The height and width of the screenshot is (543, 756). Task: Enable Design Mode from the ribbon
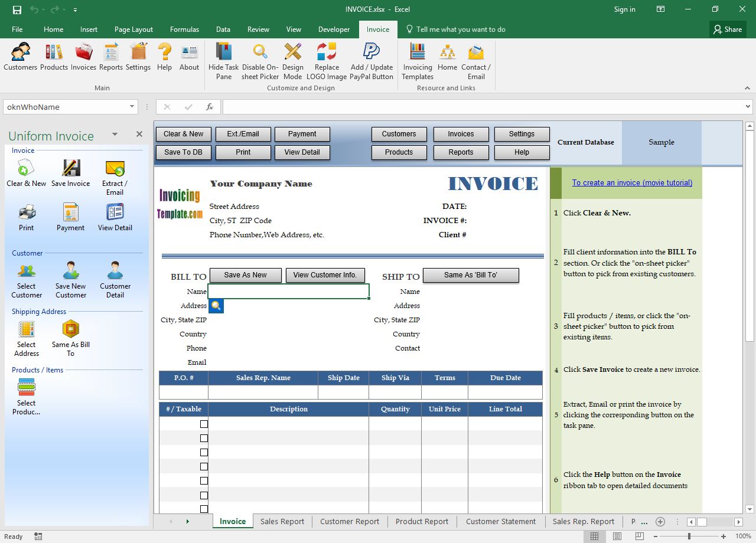point(293,61)
